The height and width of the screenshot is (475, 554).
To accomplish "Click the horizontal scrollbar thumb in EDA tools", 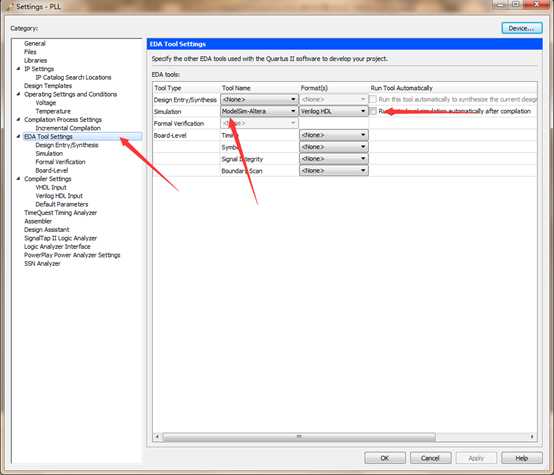I will [299, 437].
